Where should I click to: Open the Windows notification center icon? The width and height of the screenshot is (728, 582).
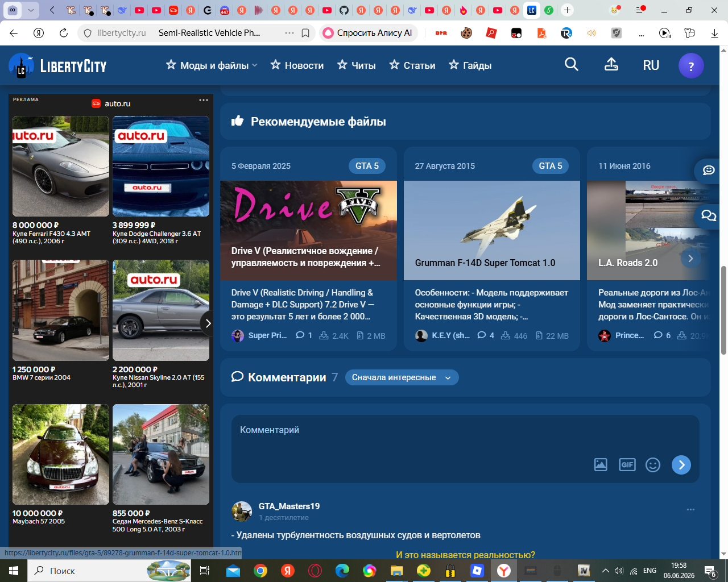[x=710, y=571]
